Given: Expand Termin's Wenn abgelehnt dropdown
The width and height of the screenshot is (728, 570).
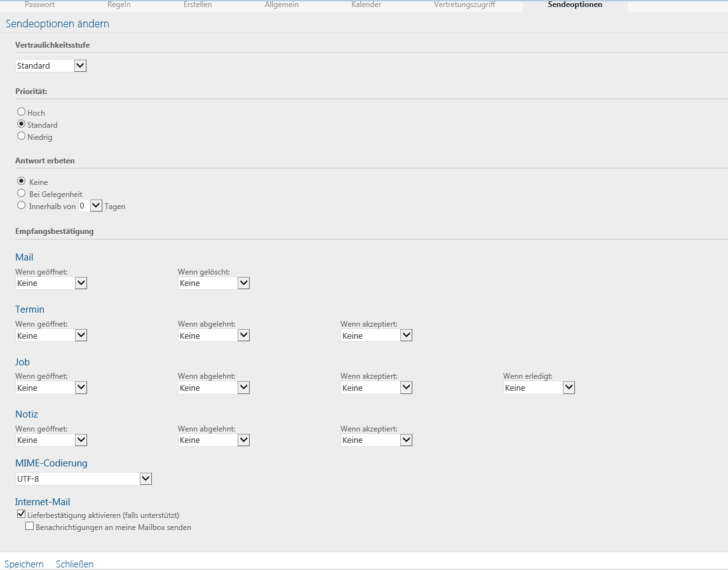Looking at the screenshot, I should click(243, 335).
